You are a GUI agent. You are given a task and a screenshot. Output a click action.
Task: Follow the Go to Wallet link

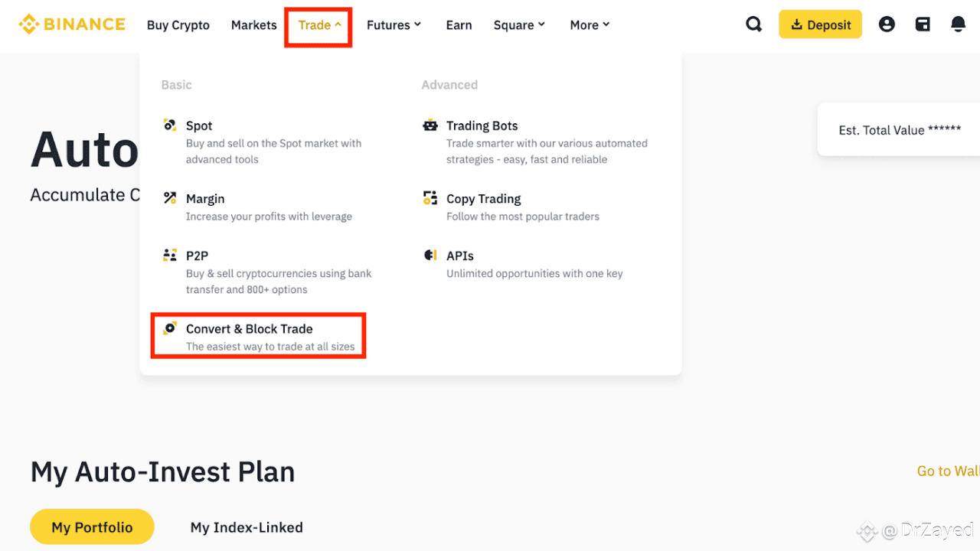(948, 471)
